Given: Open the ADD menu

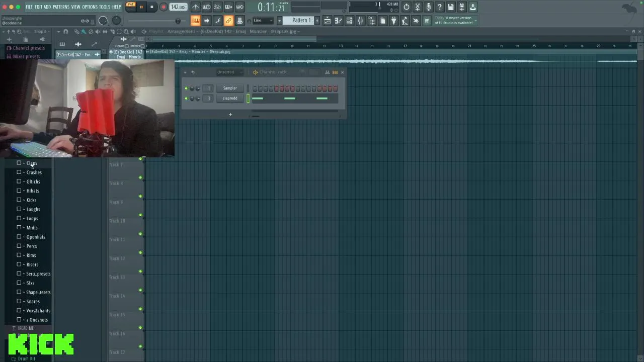Looking at the screenshot, I should point(47,7).
